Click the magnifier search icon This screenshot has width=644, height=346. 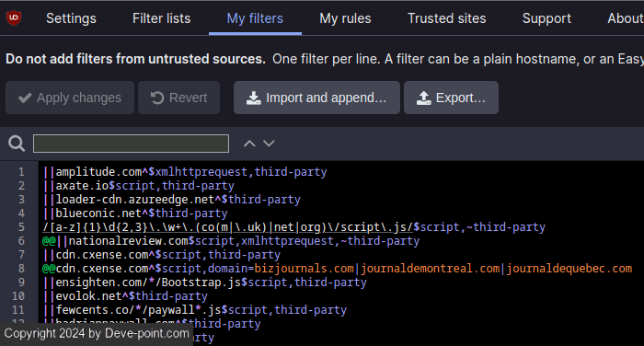click(17, 144)
